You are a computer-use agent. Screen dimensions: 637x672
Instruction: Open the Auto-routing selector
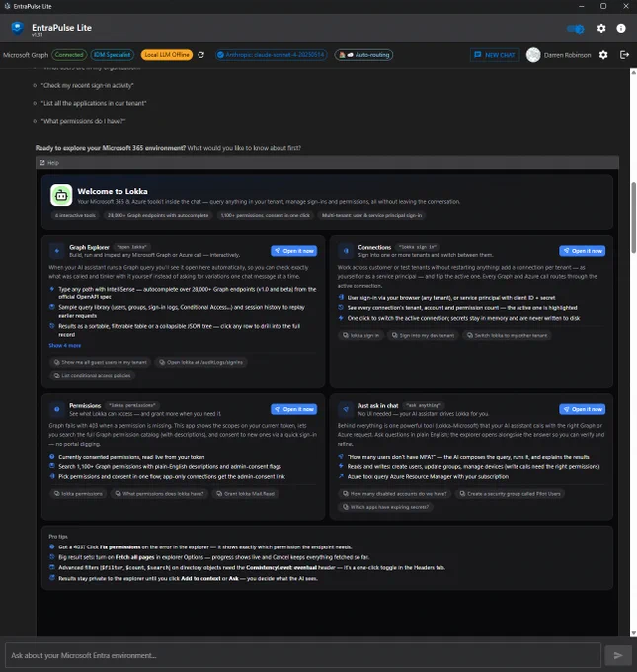pyautogui.click(x=363, y=55)
